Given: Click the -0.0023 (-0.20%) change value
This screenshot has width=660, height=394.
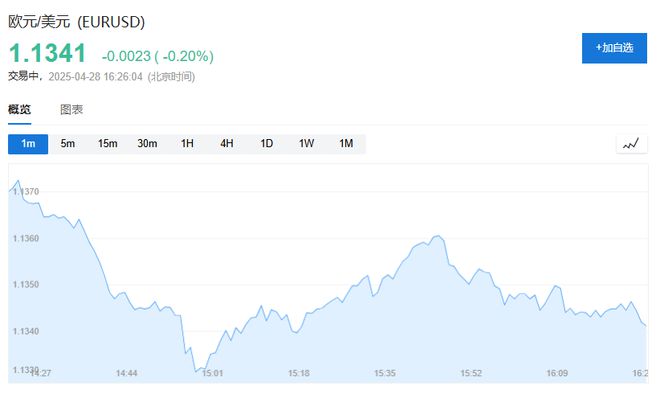Looking at the screenshot, I should [158, 56].
